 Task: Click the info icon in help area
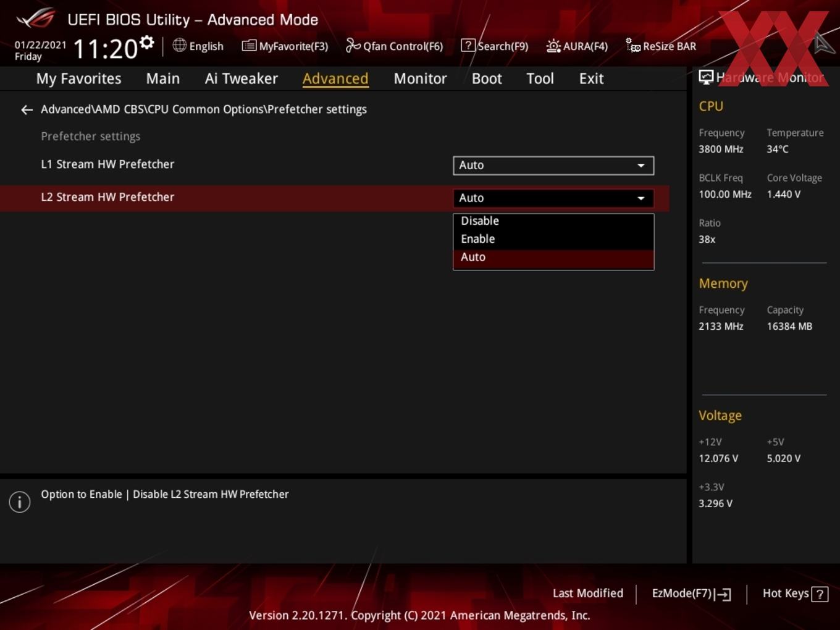click(x=20, y=502)
